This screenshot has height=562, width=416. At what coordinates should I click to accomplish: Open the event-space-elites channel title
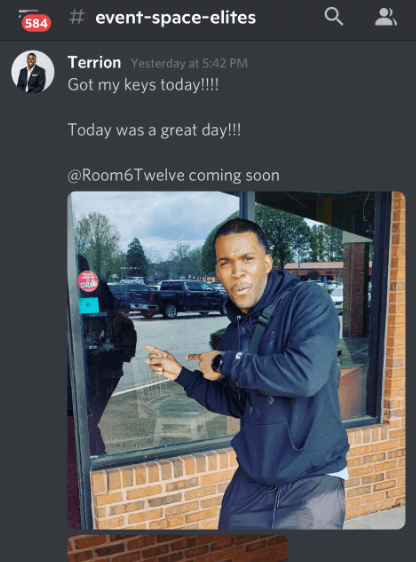pos(176,18)
